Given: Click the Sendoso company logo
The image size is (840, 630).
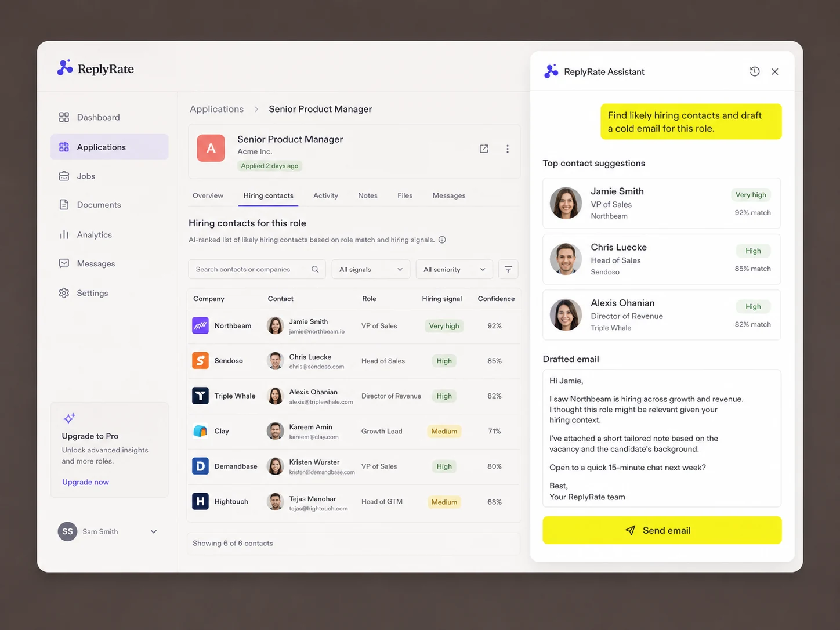Looking at the screenshot, I should pyautogui.click(x=200, y=360).
